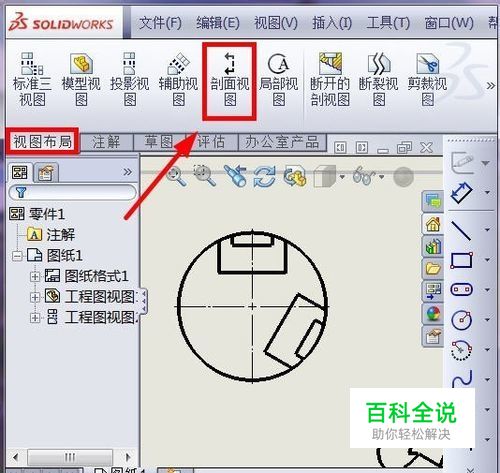Open the 工具(T) menu

[x=388, y=23]
